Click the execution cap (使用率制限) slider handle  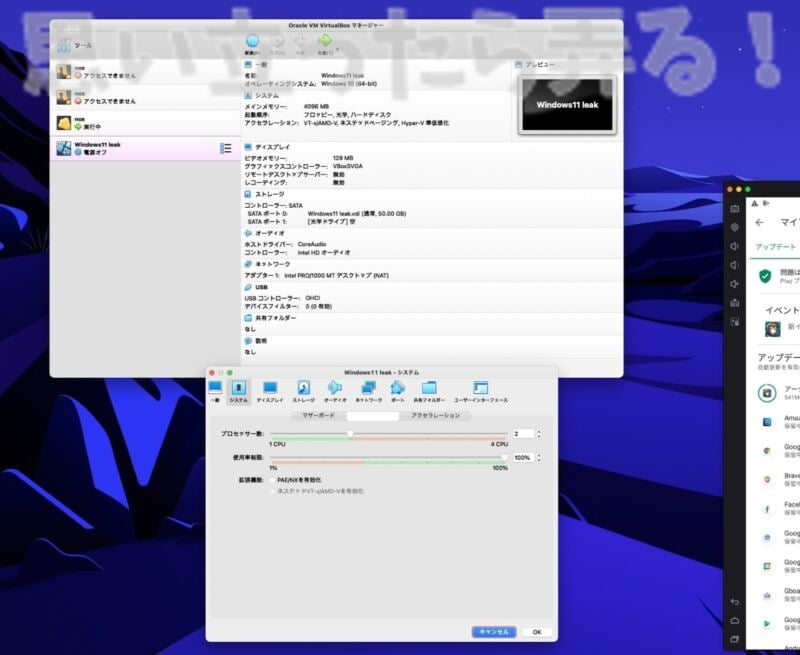504,458
